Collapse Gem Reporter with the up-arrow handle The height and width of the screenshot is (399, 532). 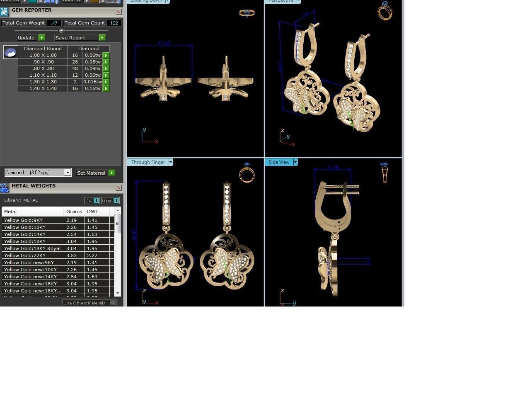(x=61, y=30)
